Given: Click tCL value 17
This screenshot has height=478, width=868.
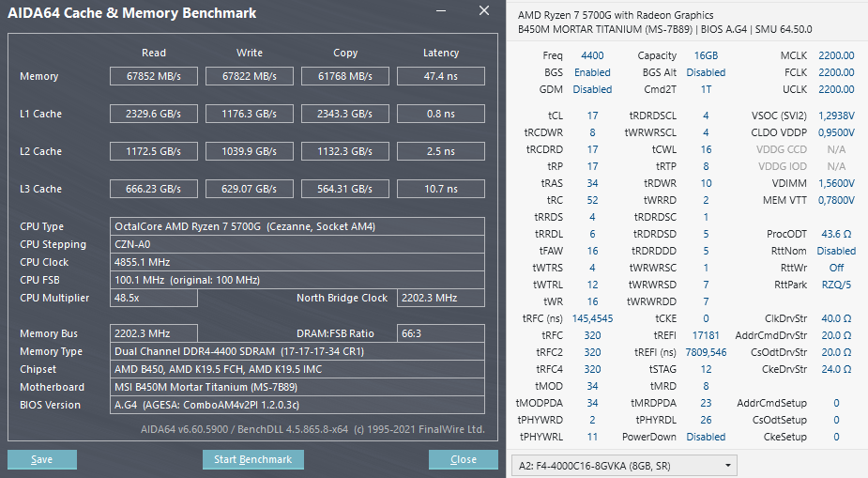Looking at the screenshot, I should pyautogui.click(x=592, y=116).
